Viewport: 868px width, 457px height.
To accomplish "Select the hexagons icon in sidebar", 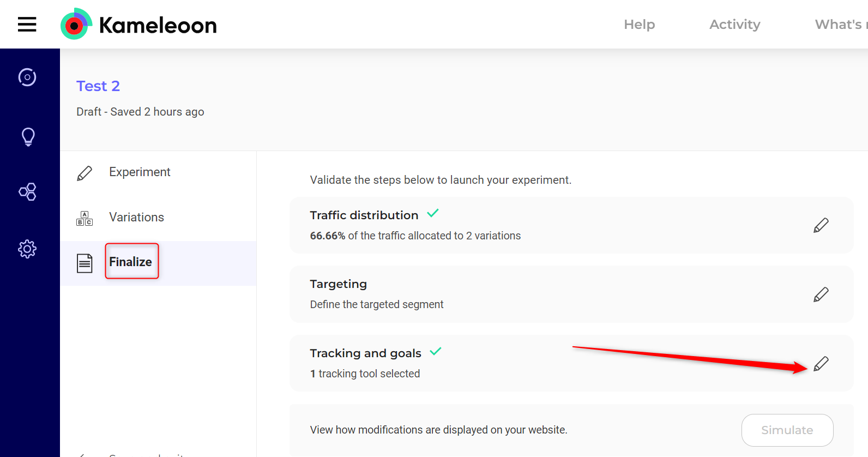I will pos(27,192).
